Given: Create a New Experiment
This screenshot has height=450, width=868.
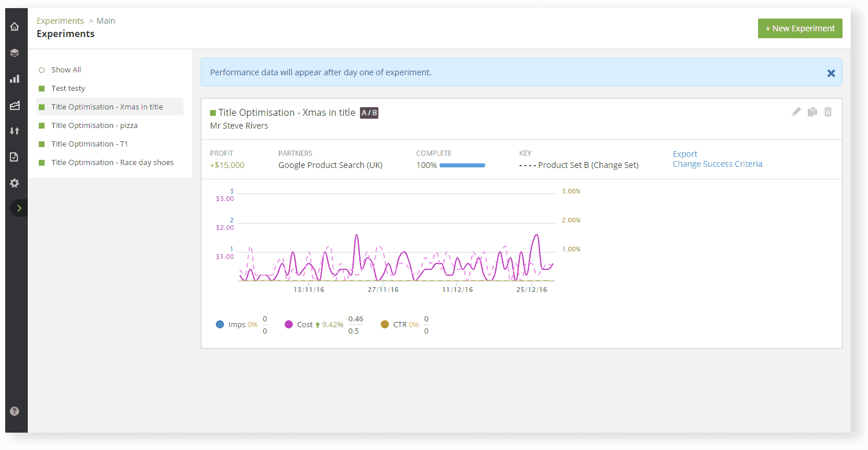Looking at the screenshot, I should click(800, 28).
